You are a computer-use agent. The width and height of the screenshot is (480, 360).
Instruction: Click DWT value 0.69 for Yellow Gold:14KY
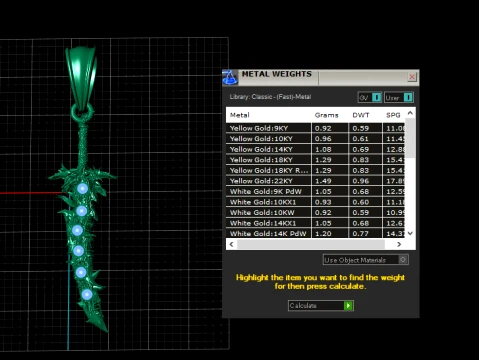(x=361, y=149)
